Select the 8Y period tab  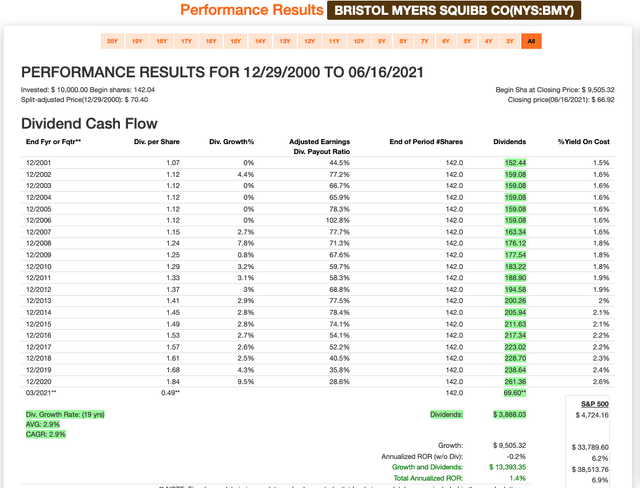coord(403,41)
